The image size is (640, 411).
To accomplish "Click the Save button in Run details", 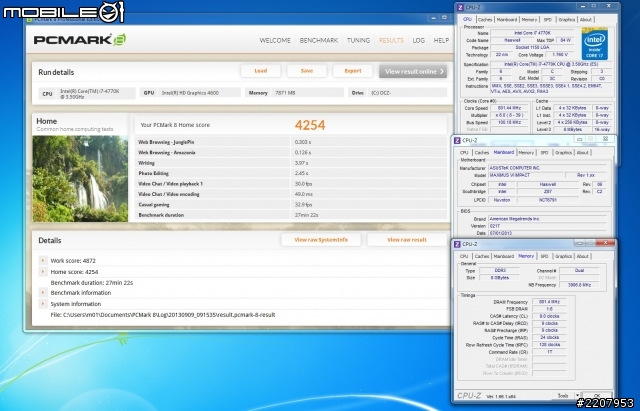I will click(307, 71).
